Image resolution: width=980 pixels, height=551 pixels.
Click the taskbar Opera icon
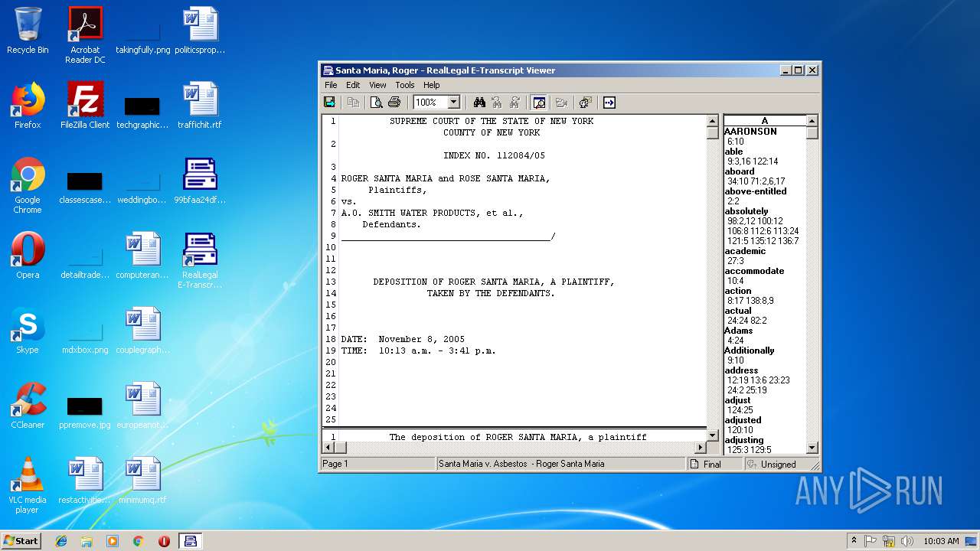click(164, 541)
